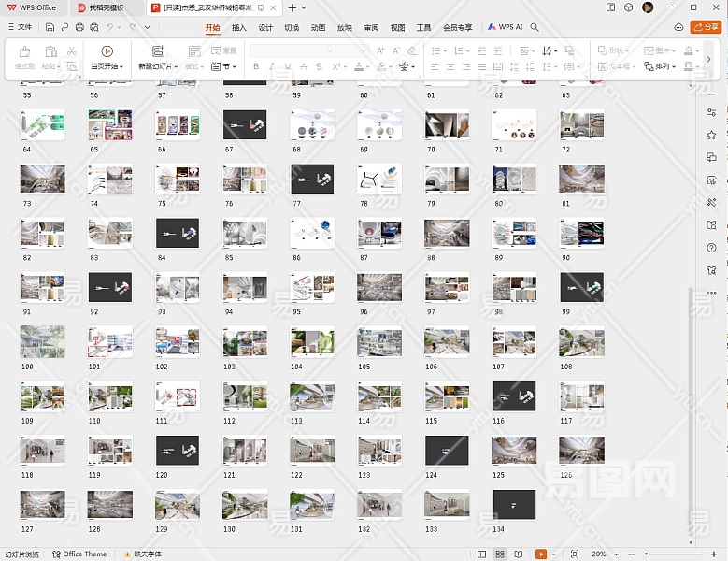This screenshot has height=561, width=728.
Task: Click the search magnifier icon in ribbon tabs
Action: click(535, 27)
